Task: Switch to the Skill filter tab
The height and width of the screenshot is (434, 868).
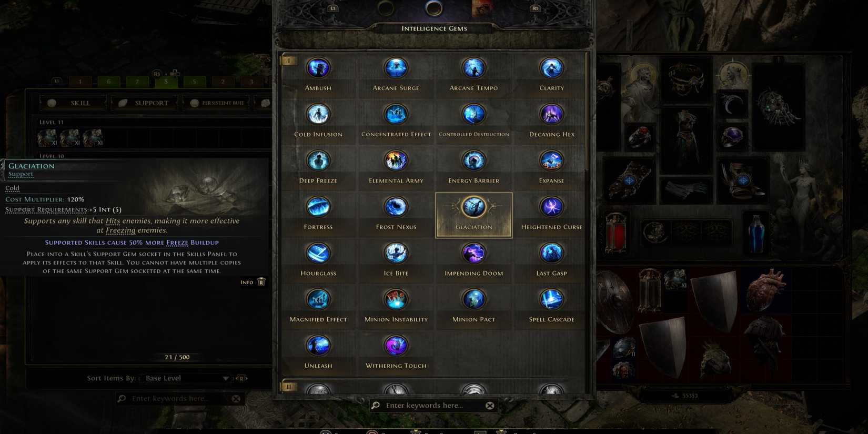Action: [x=73, y=103]
